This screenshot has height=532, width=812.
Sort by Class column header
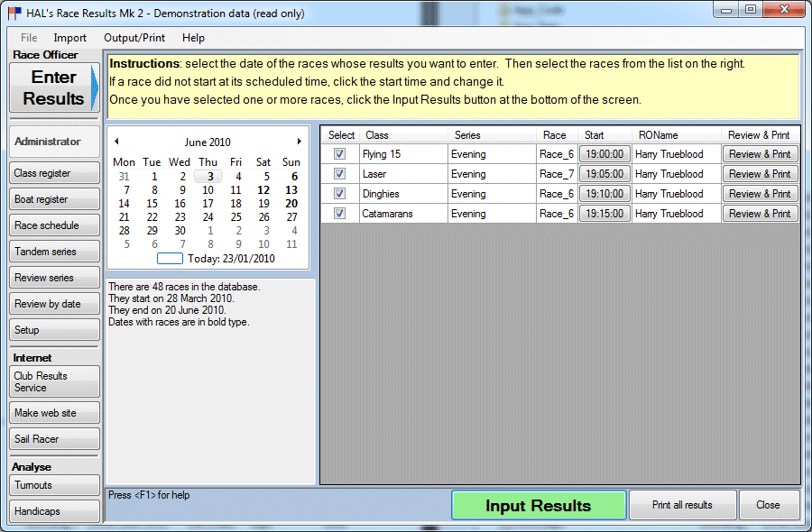tap(403, 135)
